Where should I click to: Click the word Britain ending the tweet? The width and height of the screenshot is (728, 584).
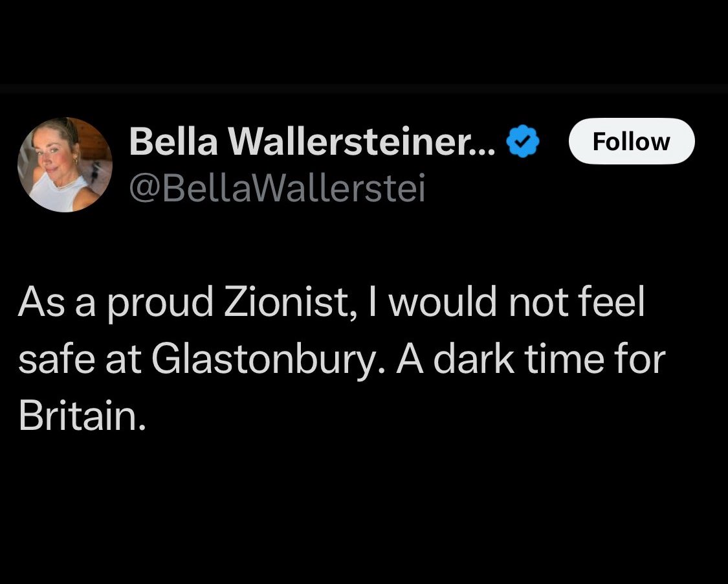tap(82, 414)
